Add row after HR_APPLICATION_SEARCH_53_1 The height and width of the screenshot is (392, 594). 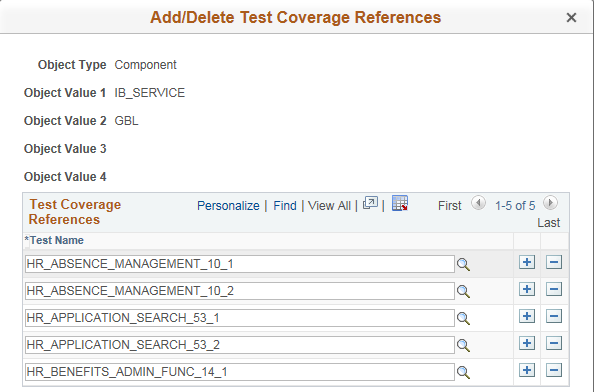click(527, 316)
